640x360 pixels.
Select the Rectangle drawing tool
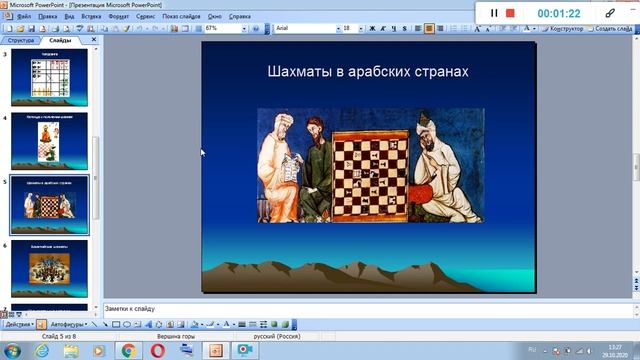116,324
